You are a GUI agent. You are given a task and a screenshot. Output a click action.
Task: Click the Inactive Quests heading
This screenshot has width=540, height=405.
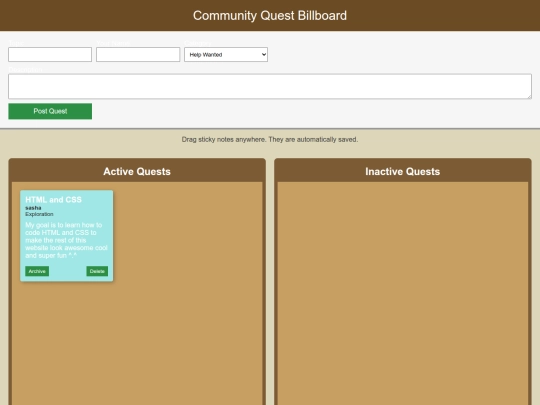click(403, 172)
